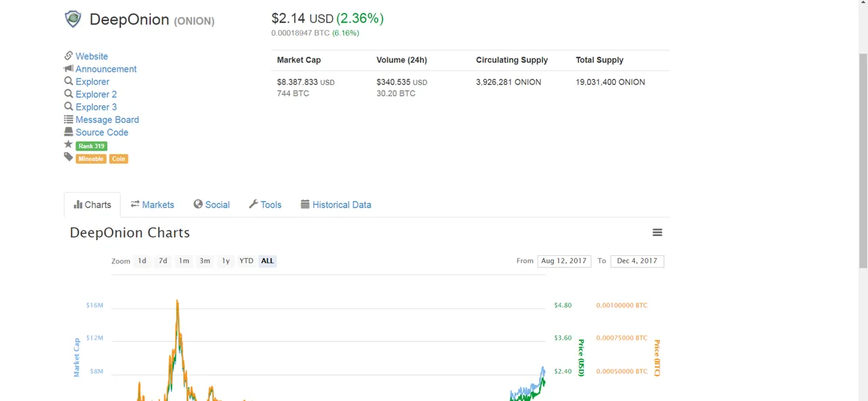Click the 0.00018947 BTC price
This screenshot has height=401, width=868.
click(x=300, y=33)
